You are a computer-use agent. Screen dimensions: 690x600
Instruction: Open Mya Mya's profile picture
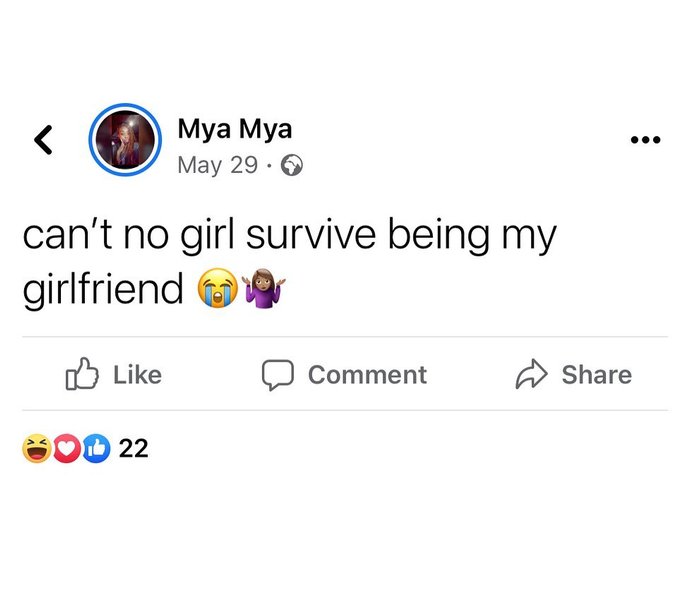click(x=125, y=140)
